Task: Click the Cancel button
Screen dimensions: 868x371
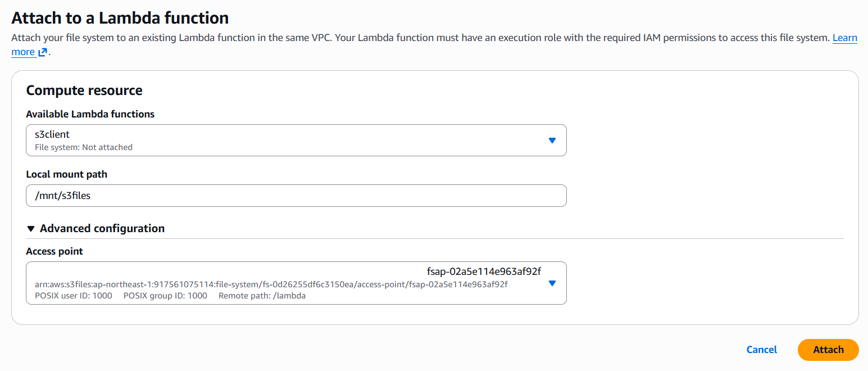Action: click(761, 350)
